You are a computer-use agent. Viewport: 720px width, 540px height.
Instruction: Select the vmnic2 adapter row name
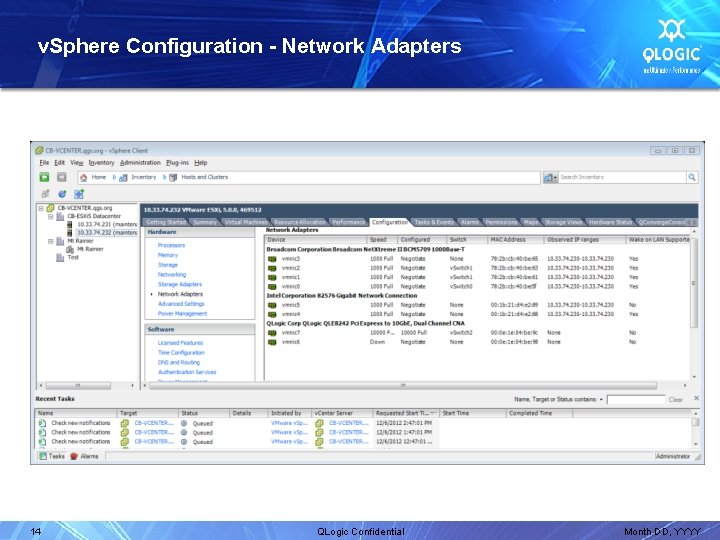coord(291,268)
